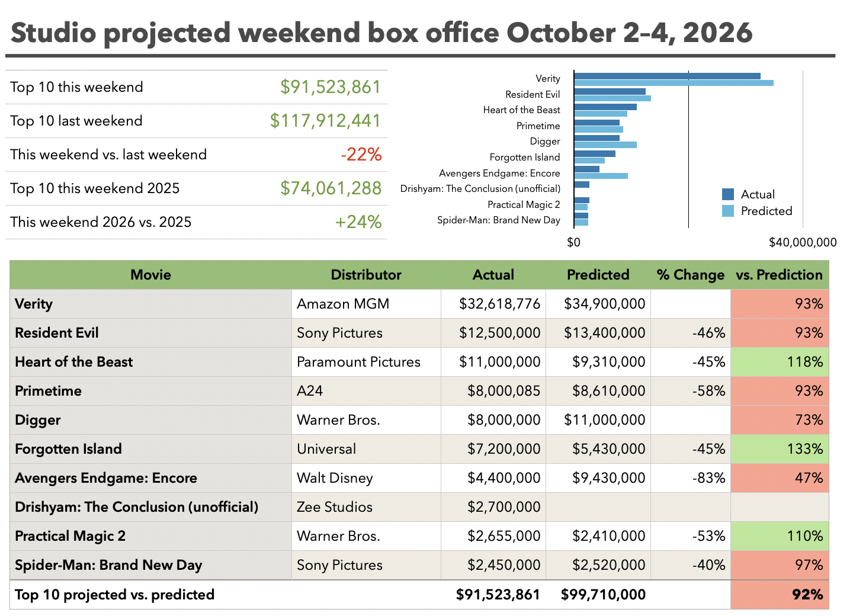Viewport: 853px width, 616px height.
Task: Click the Forgotten Island table row title
Action: pos(151,449)
